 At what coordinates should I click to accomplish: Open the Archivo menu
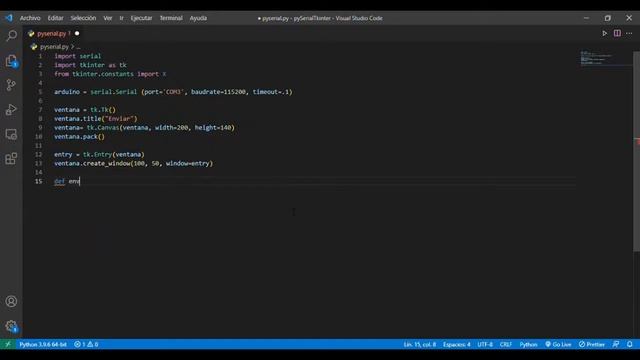pos(30,18)
